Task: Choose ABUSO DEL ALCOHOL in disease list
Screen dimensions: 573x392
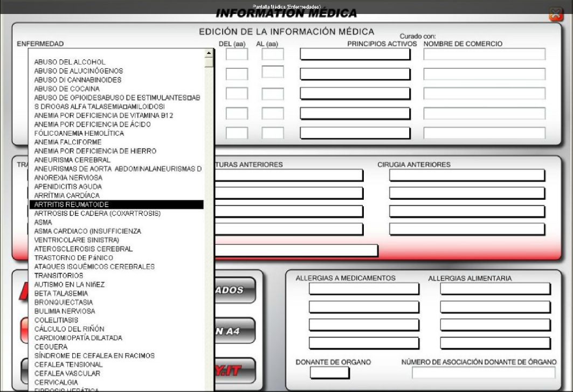Action: click(70, 62)
